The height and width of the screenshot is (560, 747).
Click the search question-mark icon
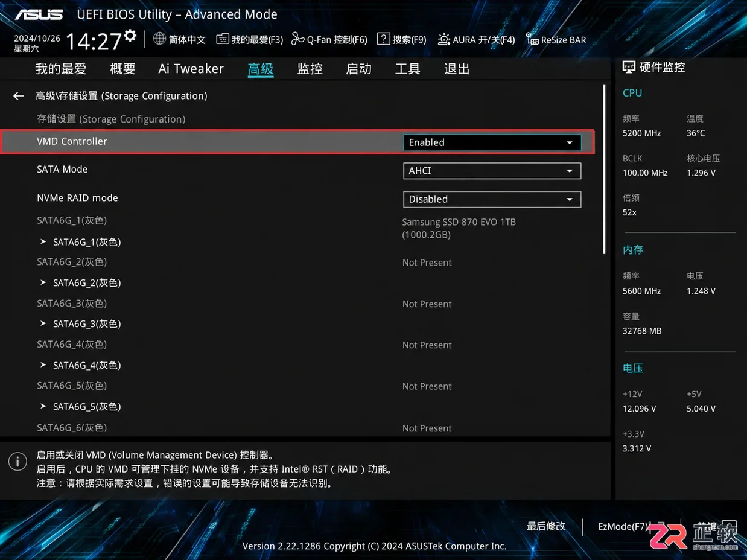pos(383,39)
